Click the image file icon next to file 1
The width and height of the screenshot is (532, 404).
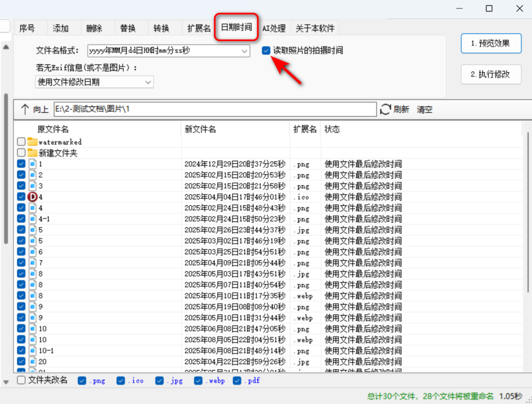33,164
